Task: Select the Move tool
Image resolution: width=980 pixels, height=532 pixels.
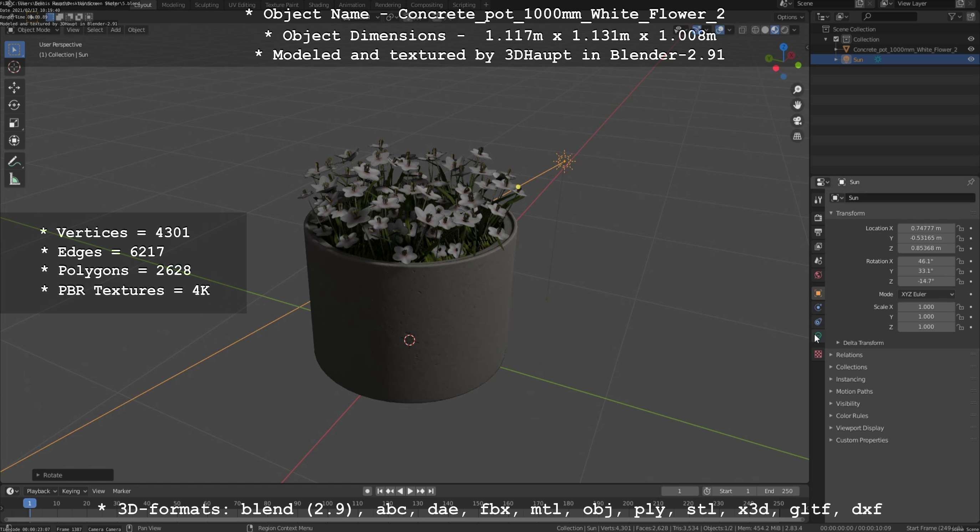Action: tap(15, 88)
